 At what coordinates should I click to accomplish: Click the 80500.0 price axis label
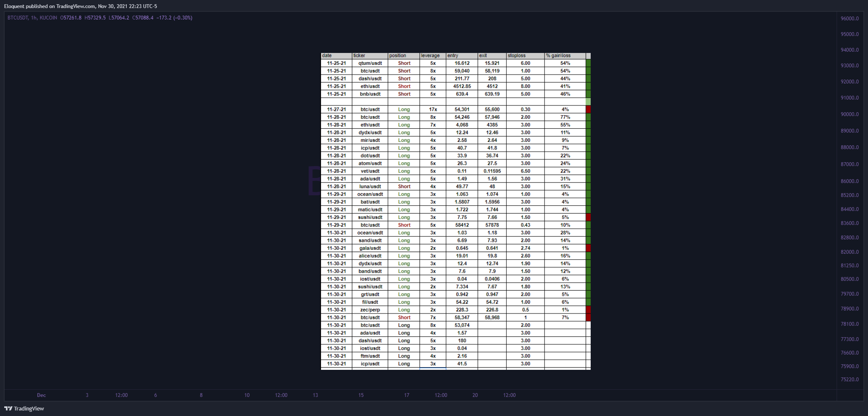tap(850, 279)
